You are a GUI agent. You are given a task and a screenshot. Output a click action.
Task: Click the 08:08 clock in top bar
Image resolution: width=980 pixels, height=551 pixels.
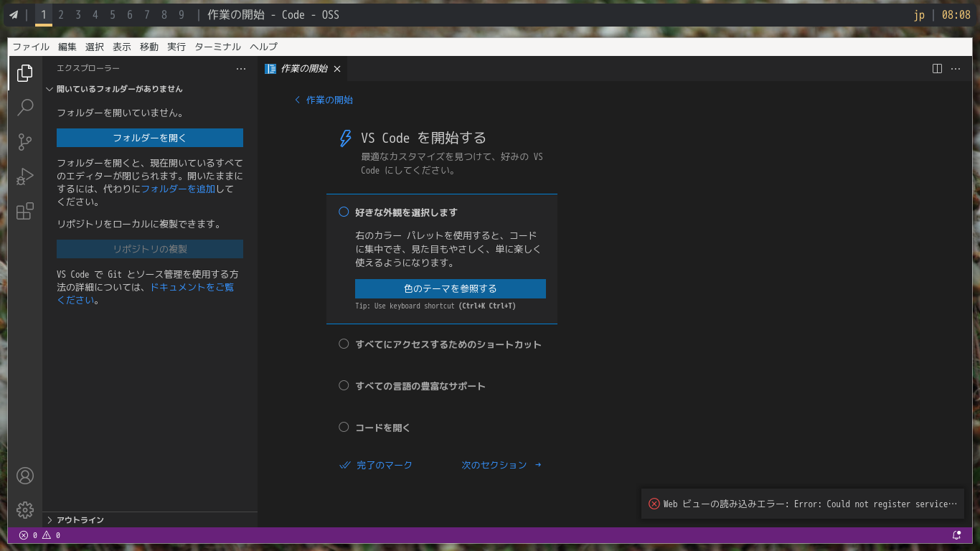(x=956, y=14)
